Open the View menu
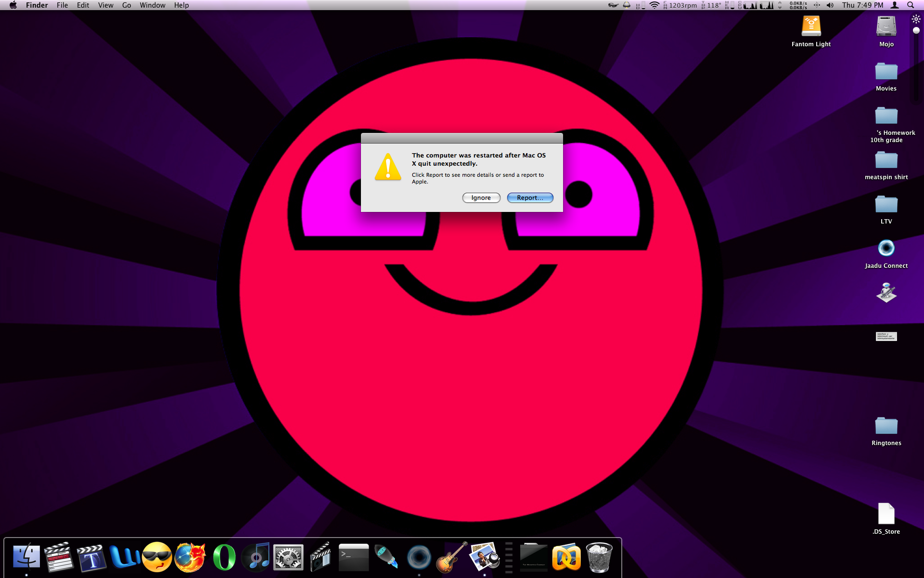This screenshot has width=924, height=578. 105,5
